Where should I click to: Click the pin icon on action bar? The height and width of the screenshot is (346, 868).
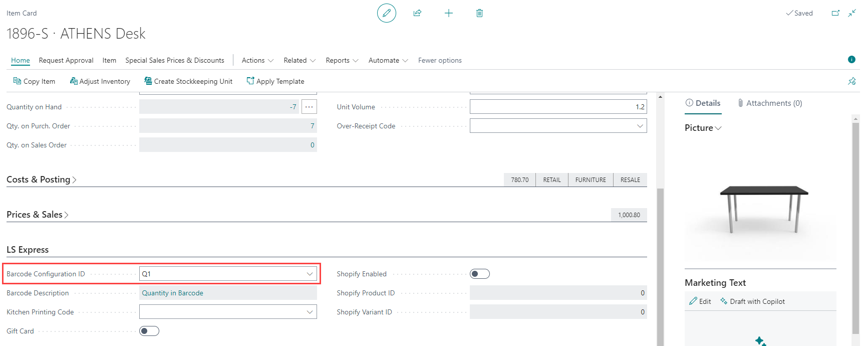pos(851,81)
